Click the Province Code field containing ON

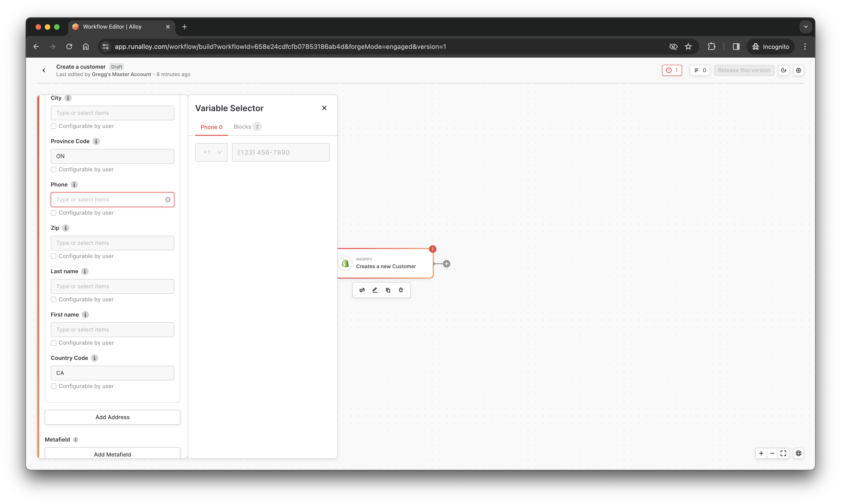(113, 156)
